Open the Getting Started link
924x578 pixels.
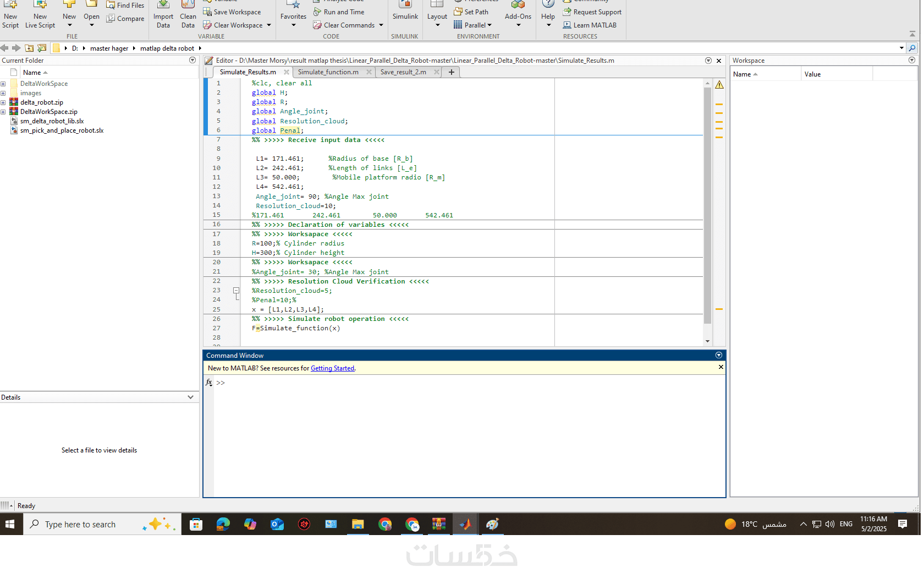point(332,368)
